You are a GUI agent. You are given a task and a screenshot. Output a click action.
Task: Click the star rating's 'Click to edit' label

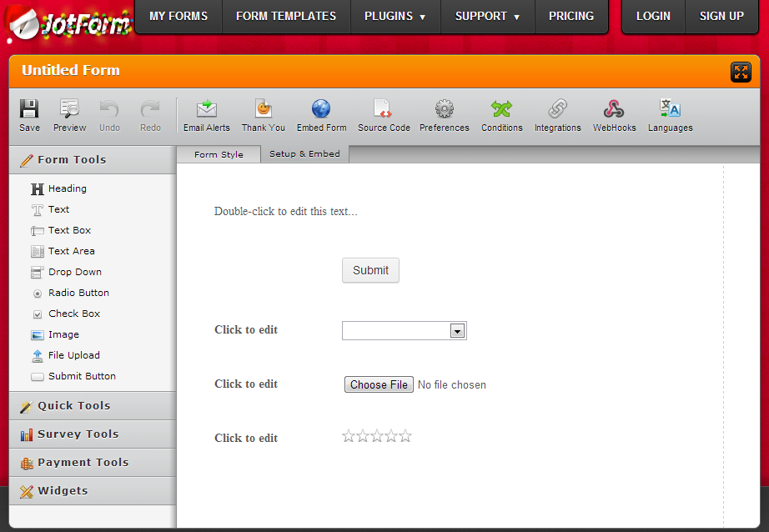tap(246, 438)
